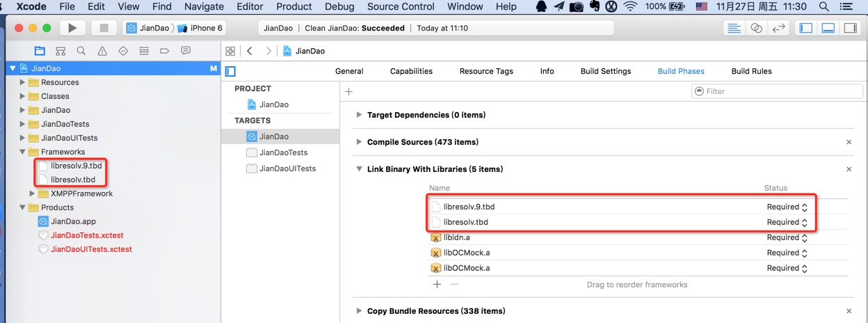Viewport: 868px width, 323px height.
Task: Open Notification Center menu bar icon
Action: point(846,7)
